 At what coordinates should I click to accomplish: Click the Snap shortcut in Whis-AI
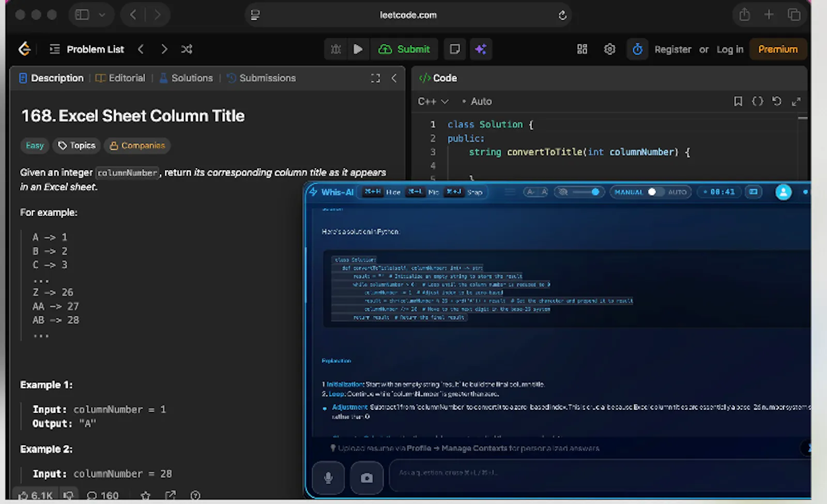(464, 192)
